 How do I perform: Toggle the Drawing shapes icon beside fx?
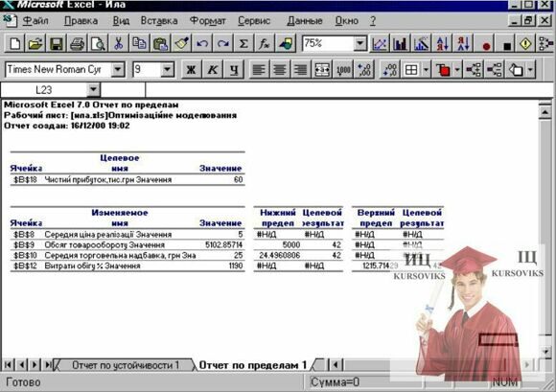pyautogui.click(x=285, y=44)
